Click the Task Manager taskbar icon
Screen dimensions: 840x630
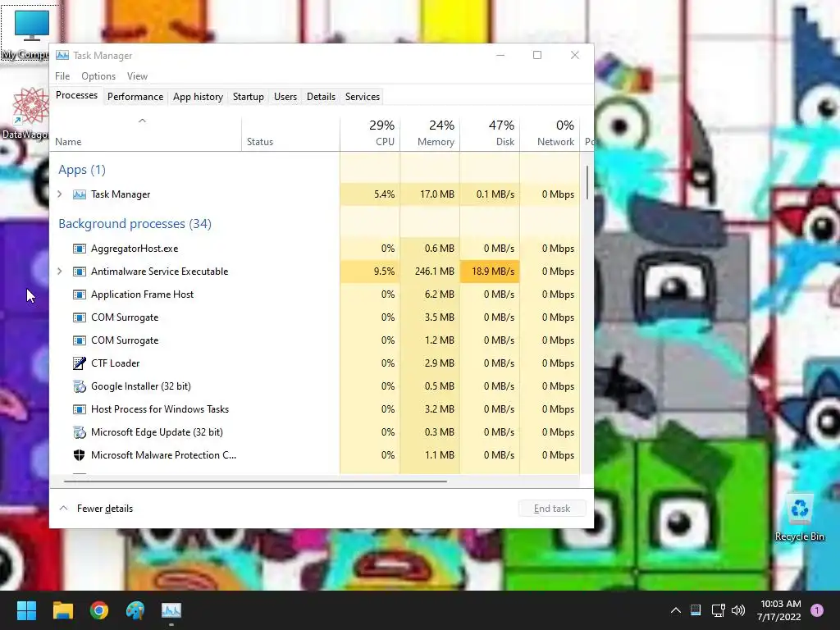coord(171,610)
